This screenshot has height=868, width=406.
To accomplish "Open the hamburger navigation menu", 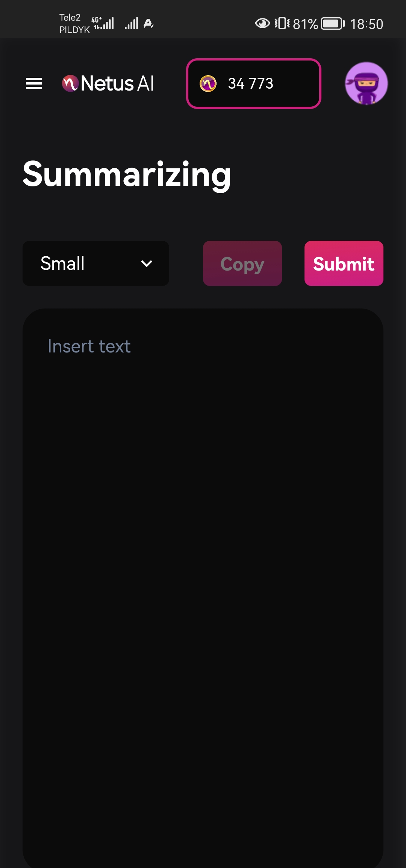I will pos(34,83).
